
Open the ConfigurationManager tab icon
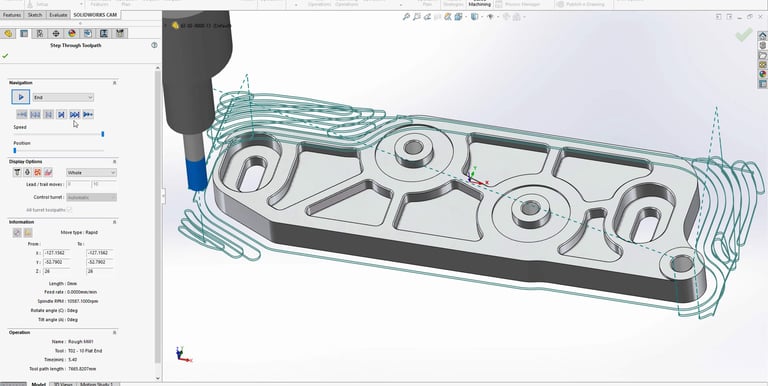click(x=40, y=33)
